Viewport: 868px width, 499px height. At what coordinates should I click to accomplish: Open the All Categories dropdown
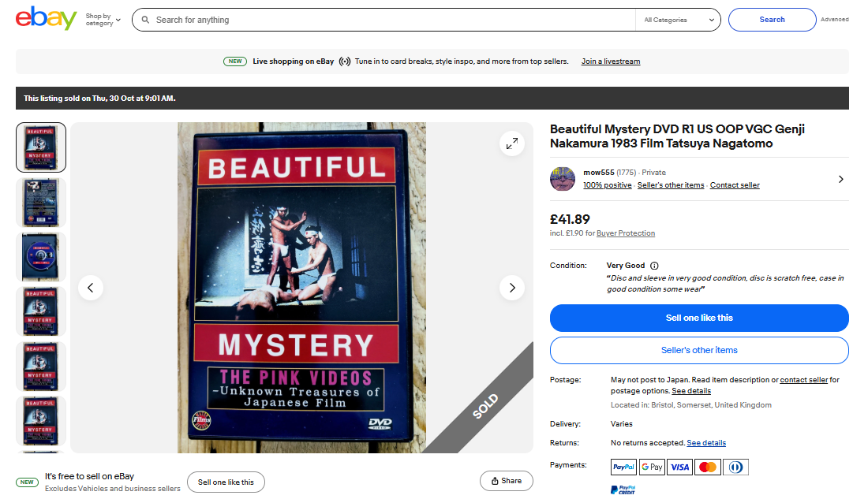click(x=679, y=20)
